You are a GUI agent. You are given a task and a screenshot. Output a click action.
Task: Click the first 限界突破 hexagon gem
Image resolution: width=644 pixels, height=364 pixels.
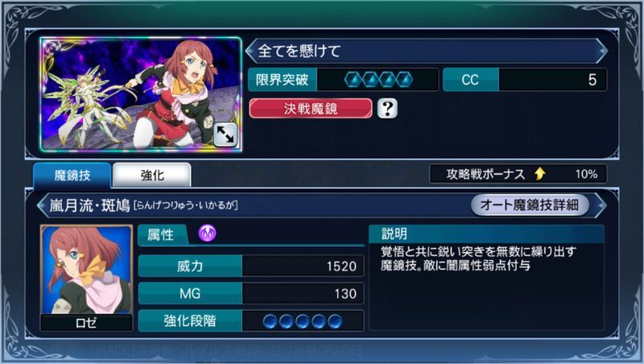(353, 80)
